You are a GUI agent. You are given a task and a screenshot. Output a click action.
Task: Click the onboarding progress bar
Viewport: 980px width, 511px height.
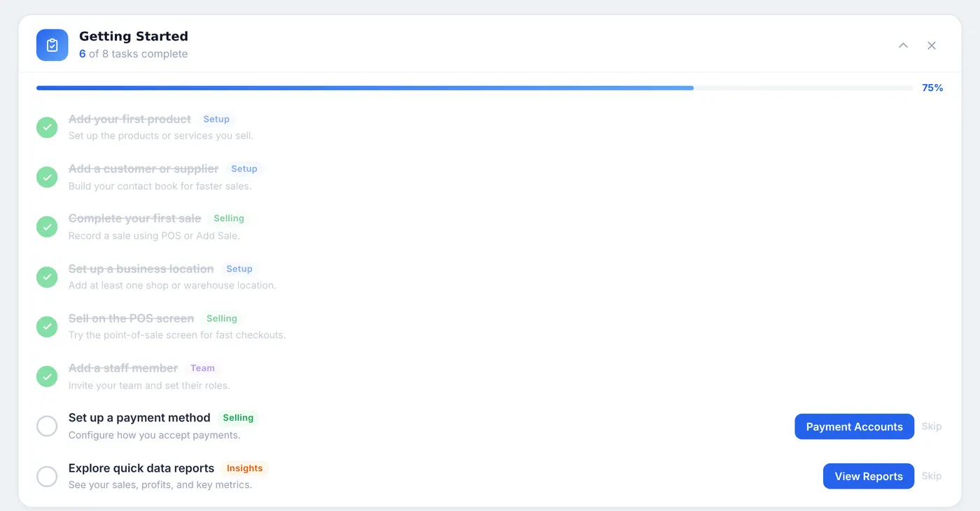pyautogui.click(x=475, y=88)
